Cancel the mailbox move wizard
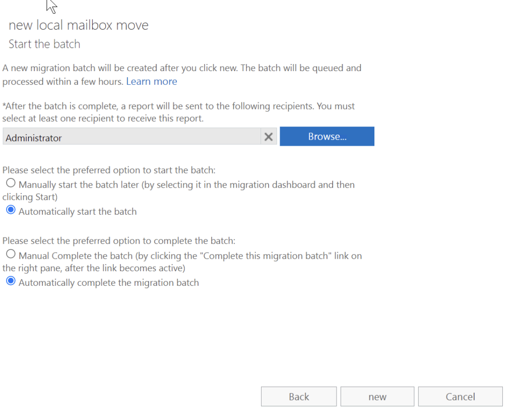Screen dimensions: 516x420 click(460, 397)
